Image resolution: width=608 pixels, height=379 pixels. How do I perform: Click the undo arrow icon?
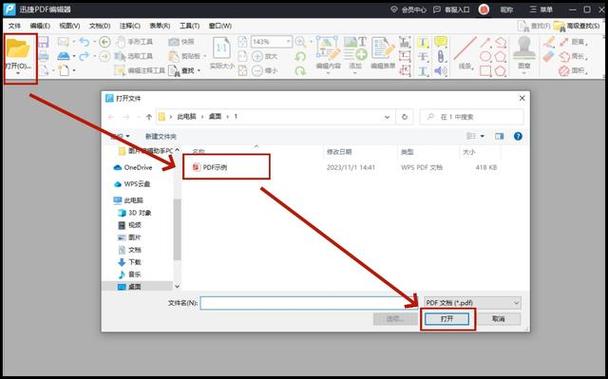pyautogui.click(x=84, y=42)
